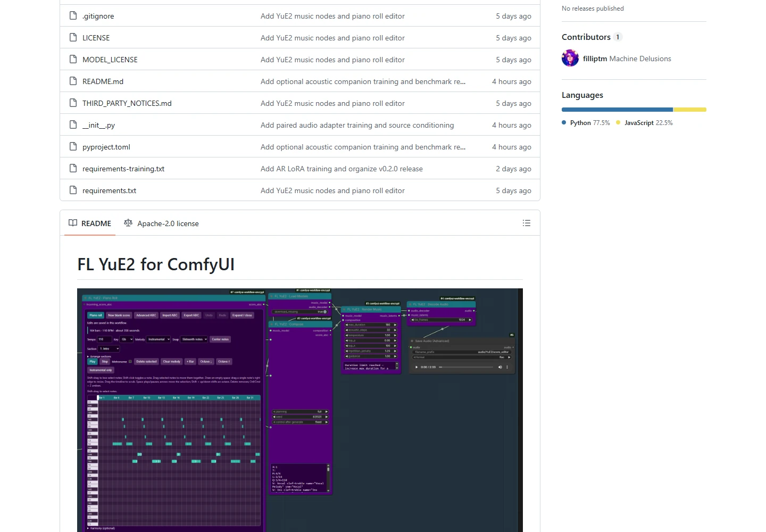The image size is (766, 532).
Task: Click LICENSE row '5 days ago' timestamp
Action: click(513, 38)
